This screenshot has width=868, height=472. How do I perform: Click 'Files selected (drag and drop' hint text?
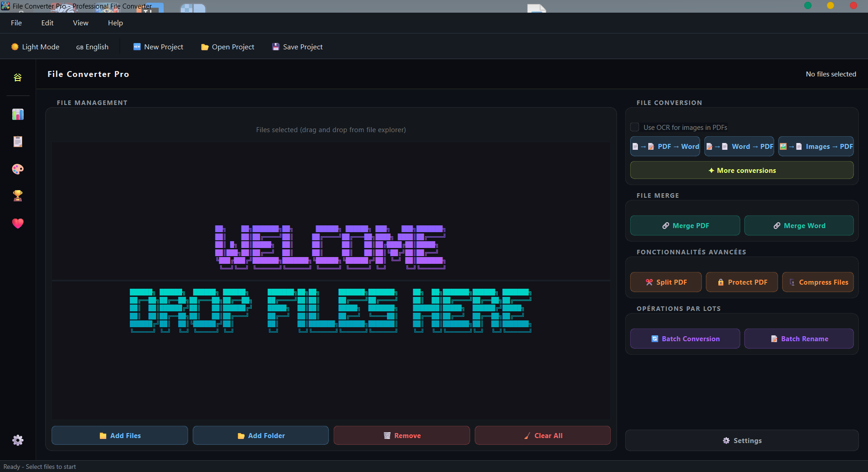[331, 129]
